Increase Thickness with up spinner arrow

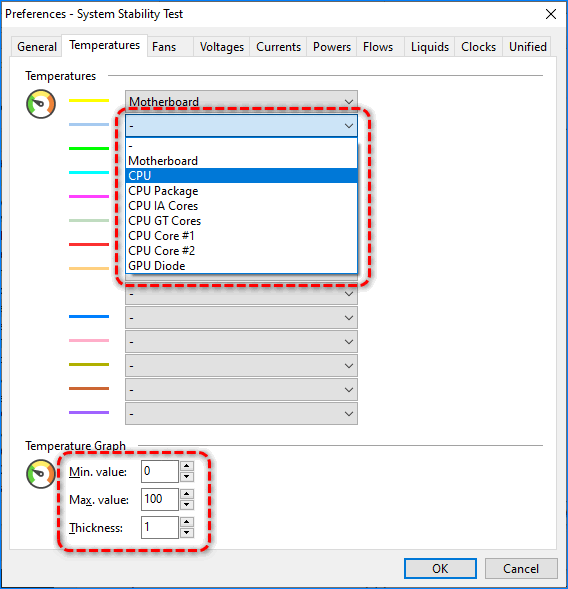187,522
